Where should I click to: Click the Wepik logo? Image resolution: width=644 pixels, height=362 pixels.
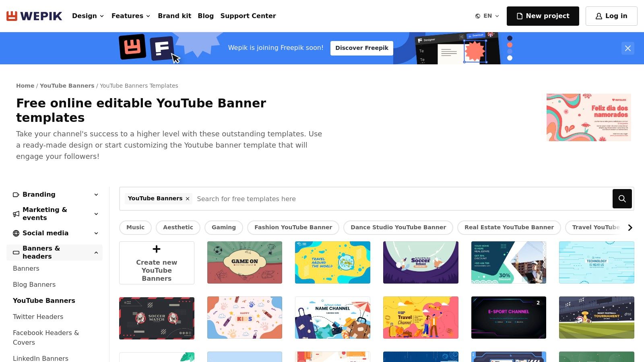(34, 16)
